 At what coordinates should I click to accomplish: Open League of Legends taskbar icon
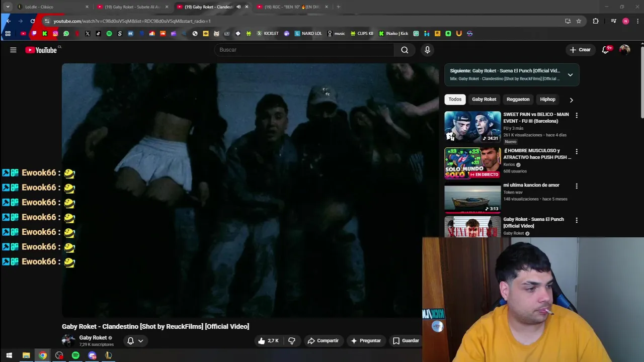[108, 355]
